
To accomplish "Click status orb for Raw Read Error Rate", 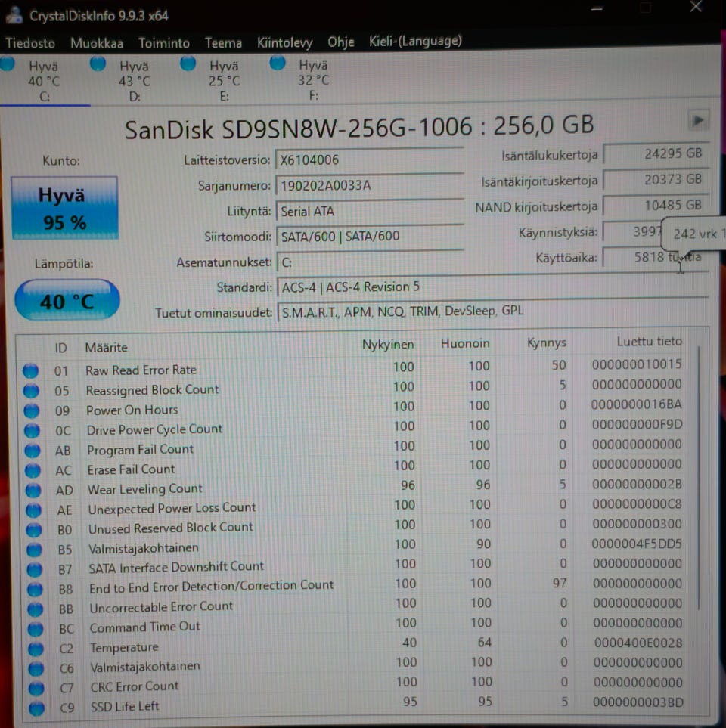I will pyautogui.click(x=31, y=370).
